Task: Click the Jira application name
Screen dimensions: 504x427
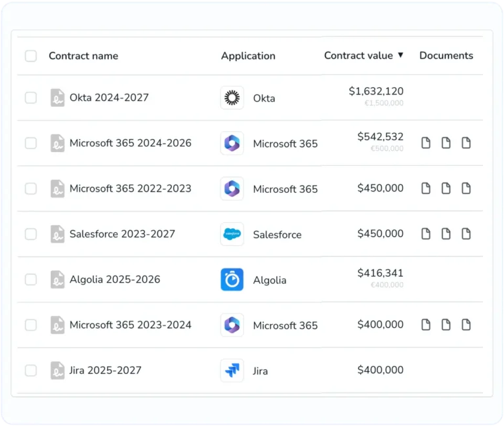Action: 261,371
